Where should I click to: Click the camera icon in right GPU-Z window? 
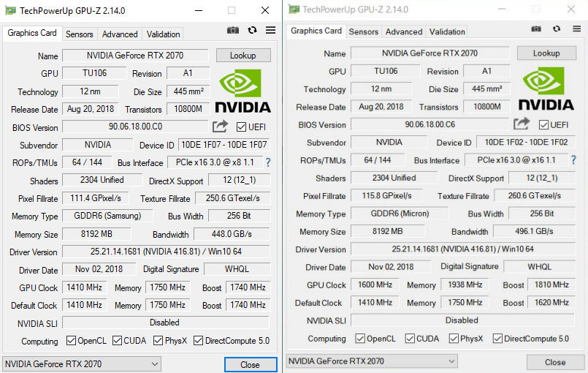(536, 29)
